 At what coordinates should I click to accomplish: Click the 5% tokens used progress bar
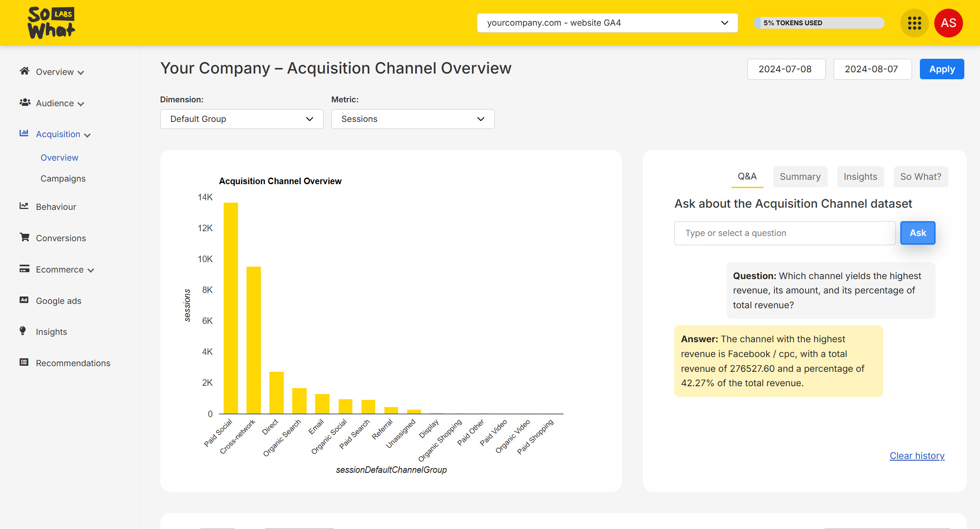pyautogui.click(x=819, y=23)
